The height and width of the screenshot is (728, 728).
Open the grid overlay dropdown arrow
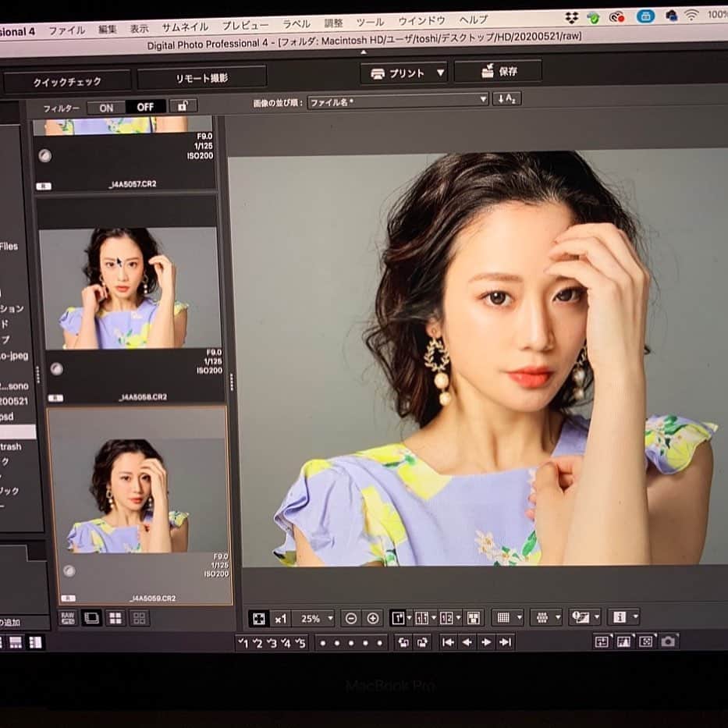pos(519,617)
